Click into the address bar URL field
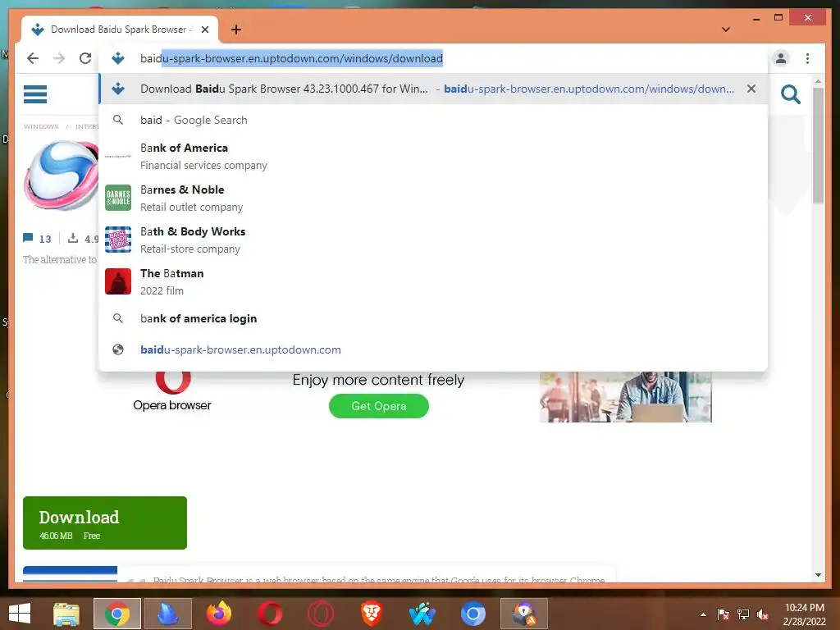The height and width of the screenshot is (630, 840). [x=434, y=58]
